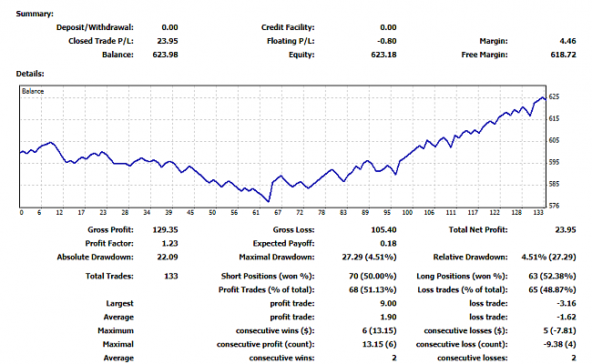Click the consecutive wins value 6 (13.15)
Viewport: 592px width, 364px height.
[380, 330]
